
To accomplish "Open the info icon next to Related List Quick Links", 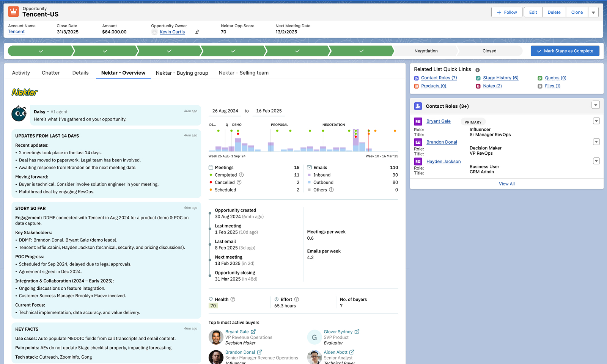I will (x=478, y=70).
